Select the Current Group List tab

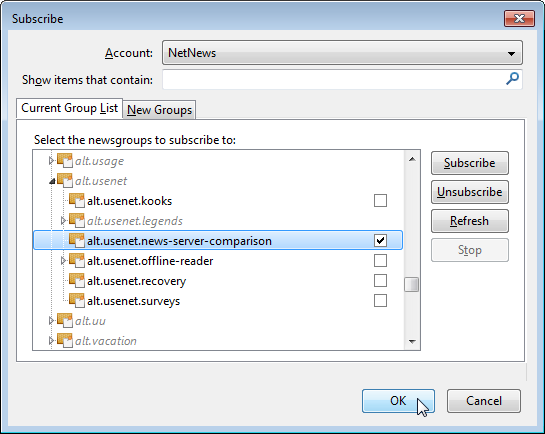[70, 108]
